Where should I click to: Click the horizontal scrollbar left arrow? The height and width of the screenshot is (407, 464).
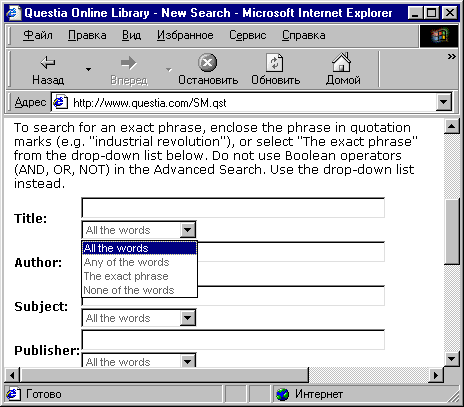click(x=12, y=375)
